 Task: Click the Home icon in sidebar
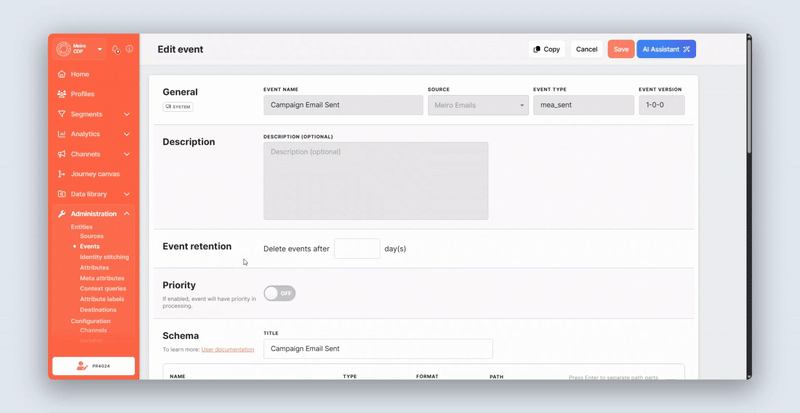click(x=62, y=74)
